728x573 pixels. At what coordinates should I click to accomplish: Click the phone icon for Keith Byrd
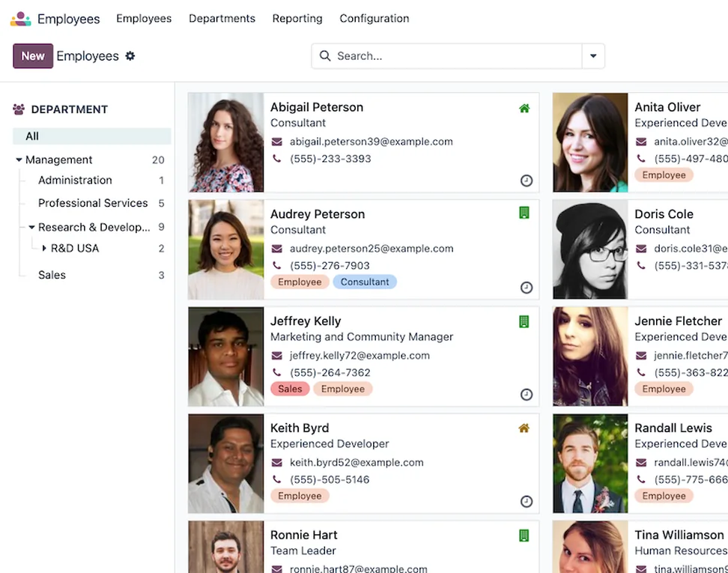click(x=276, y=479)
